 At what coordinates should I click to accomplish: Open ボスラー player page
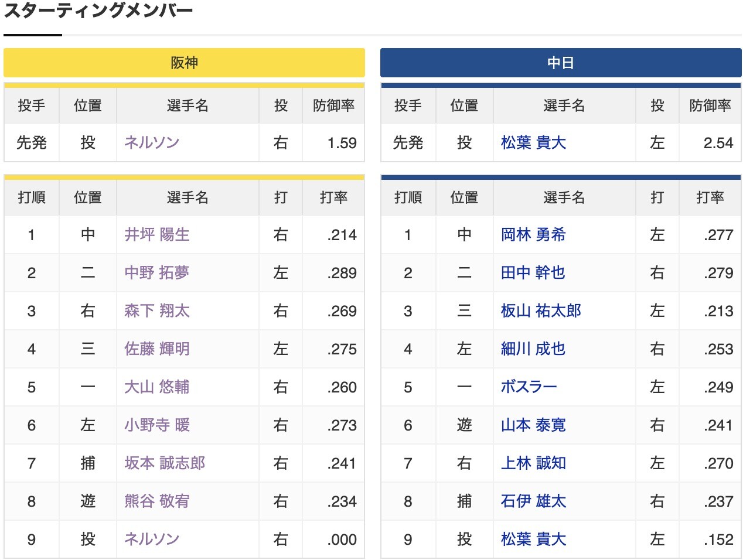pyautogui.click(x=529, y=387)
